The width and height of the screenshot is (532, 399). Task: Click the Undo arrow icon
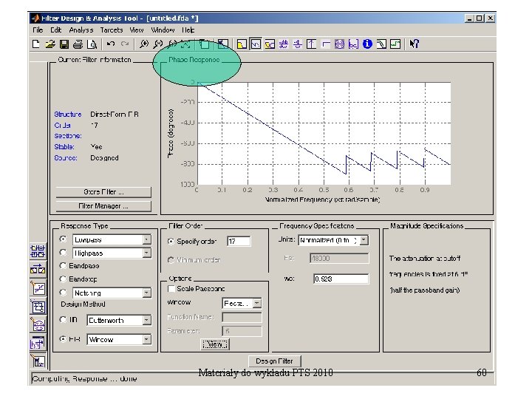pyautogui.click(x=111, y=44)
